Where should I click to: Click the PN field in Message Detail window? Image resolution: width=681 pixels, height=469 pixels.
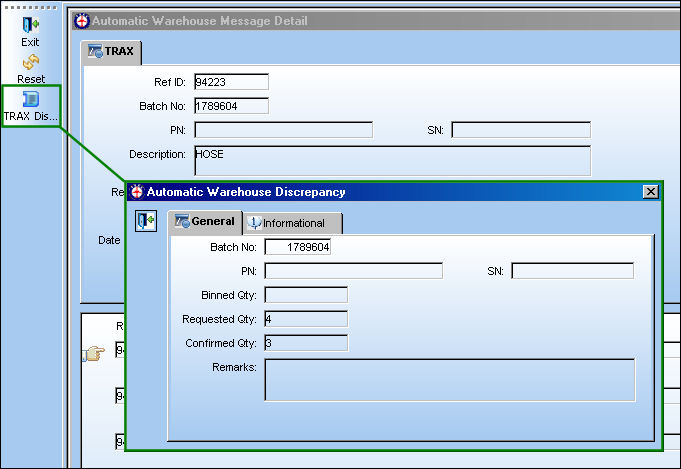[x=283, y=130]
